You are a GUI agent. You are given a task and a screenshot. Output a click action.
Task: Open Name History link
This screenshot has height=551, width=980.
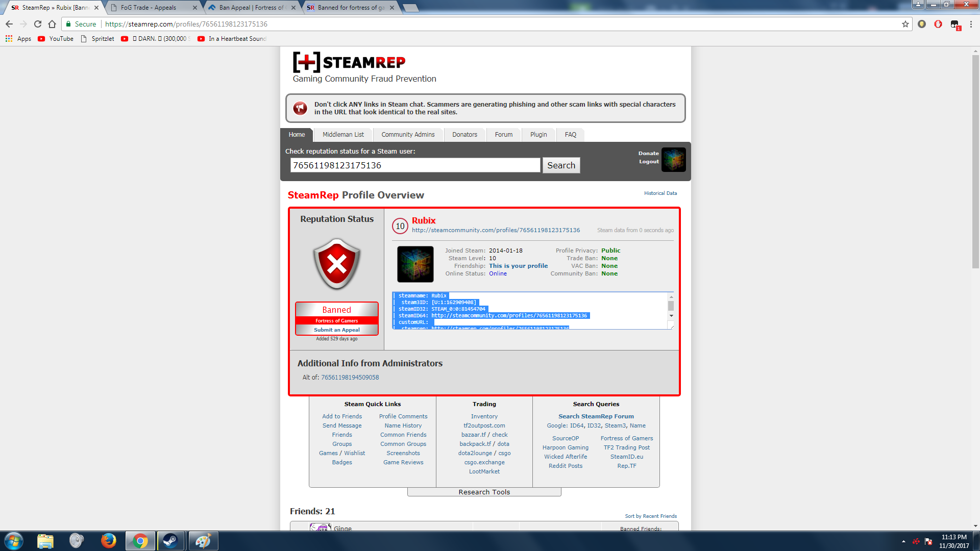click(x=403, y=425)
